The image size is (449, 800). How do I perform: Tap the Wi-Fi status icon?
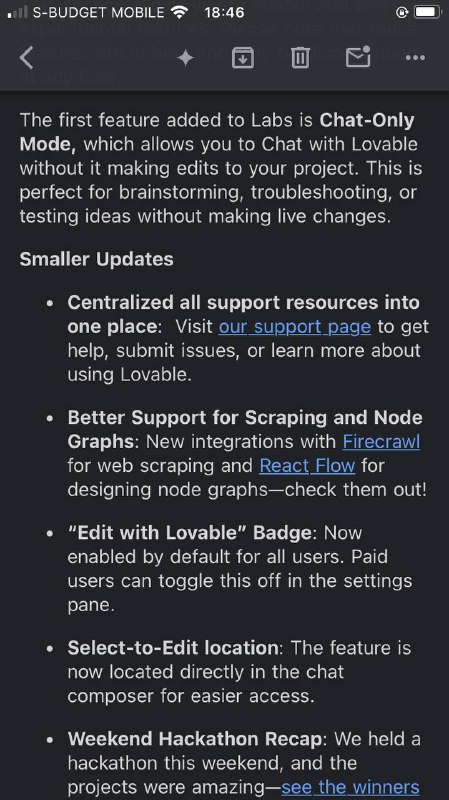point(179,12)
